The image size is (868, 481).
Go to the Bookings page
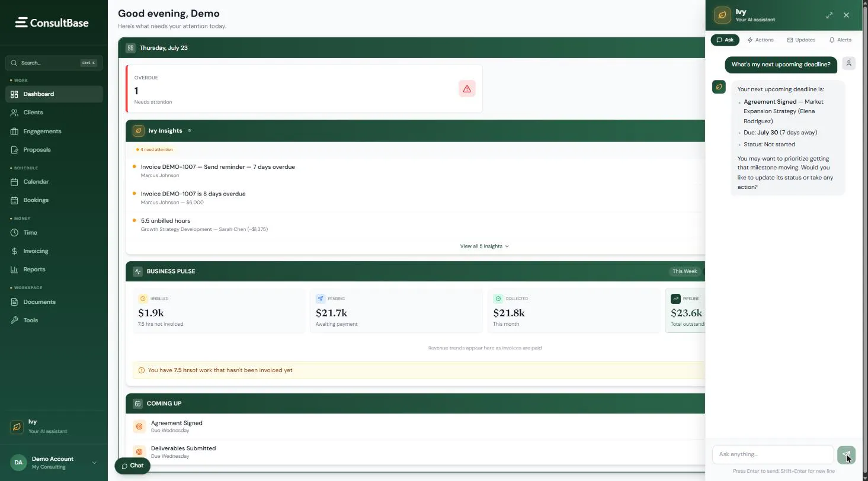(x=54, y=200)
